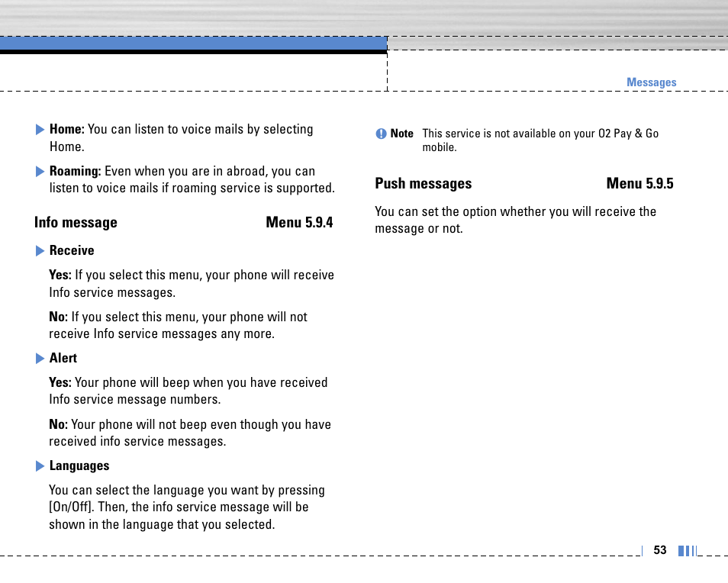Image resolution: width=728 pixels, height=583 pixels.
Task: Click the bold 'Note' label
Action: (x=401, y=134)
